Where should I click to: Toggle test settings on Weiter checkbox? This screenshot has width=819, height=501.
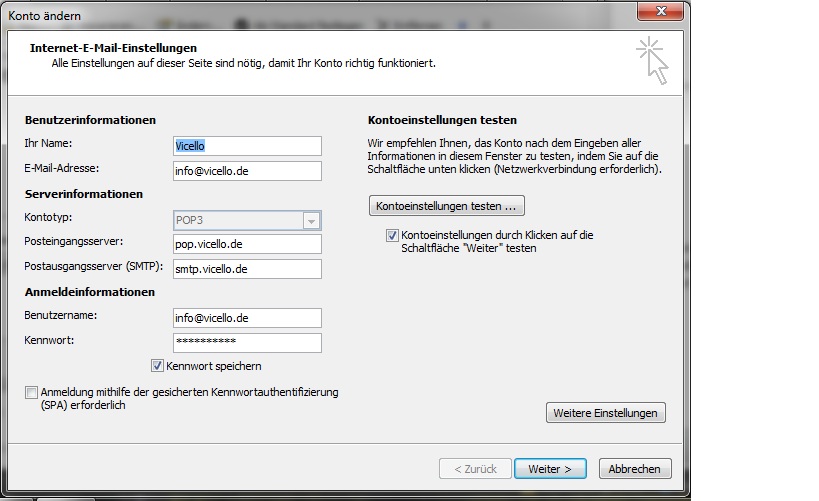coord(392,236)
